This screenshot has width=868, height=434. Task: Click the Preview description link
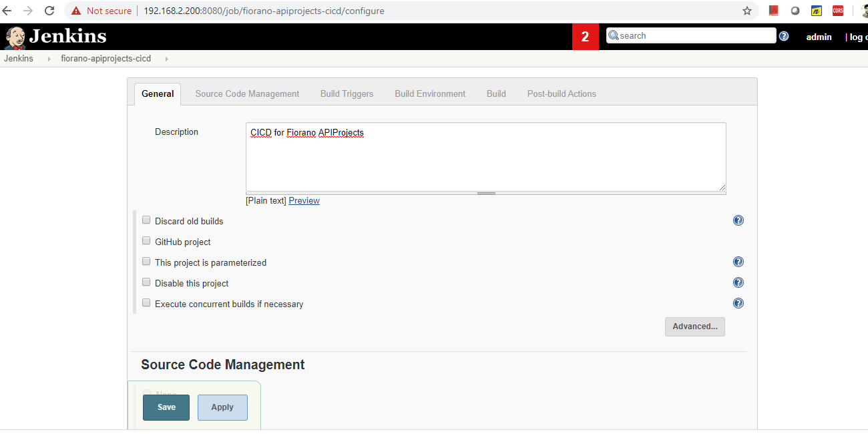pyautogui.click(x=304, y=200)
